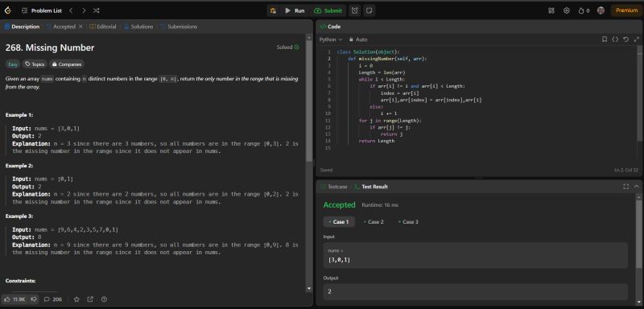Toggle the Auto lock setting
The height and width of the screenshot is (309, 644).
pos(358,39)
